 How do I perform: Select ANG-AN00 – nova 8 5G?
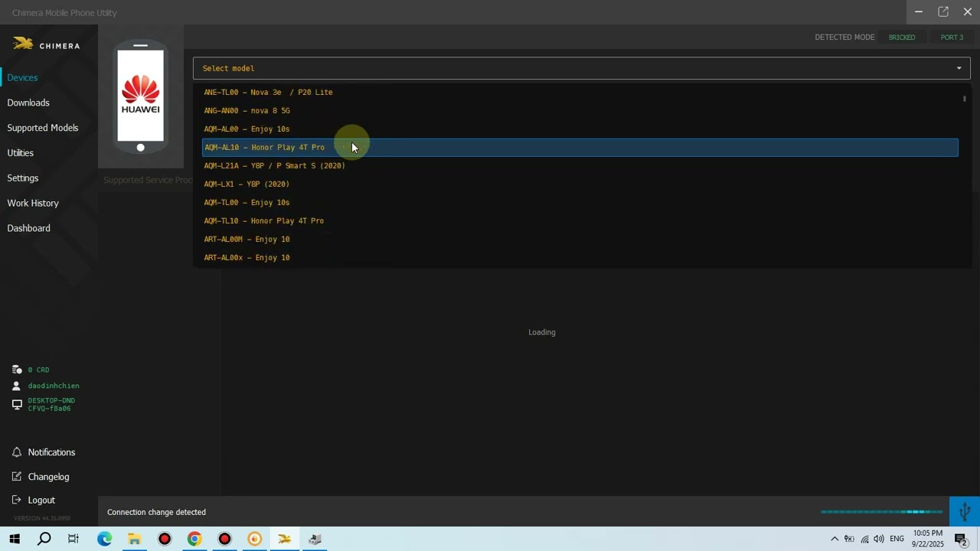click(x=580, y=110)
